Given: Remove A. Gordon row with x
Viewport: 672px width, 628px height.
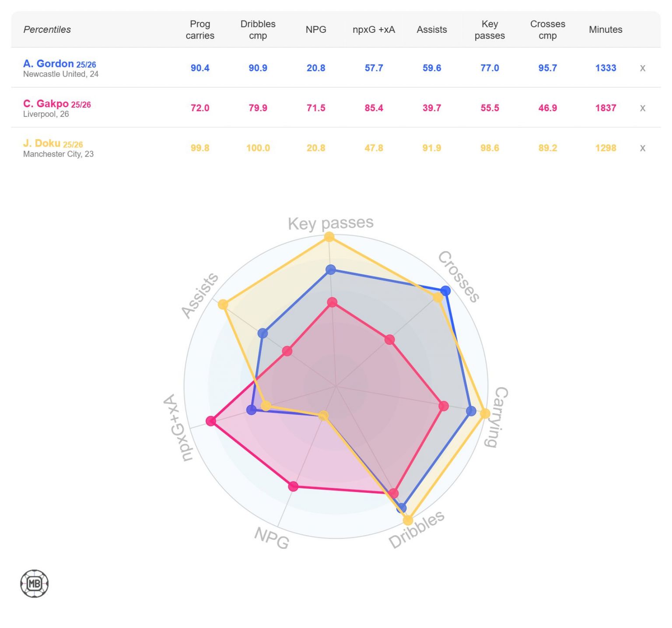Looking at the screenshot, I should [x=642, y=68].
